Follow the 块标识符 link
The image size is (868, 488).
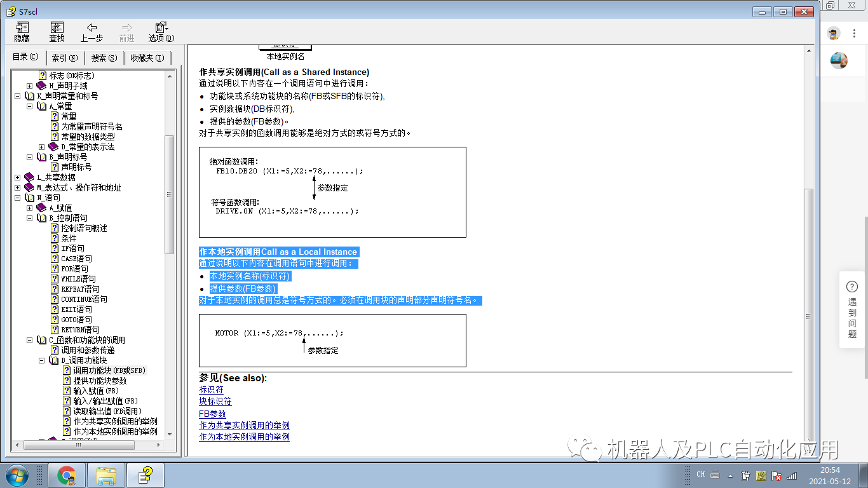click(x=215, y=402)
